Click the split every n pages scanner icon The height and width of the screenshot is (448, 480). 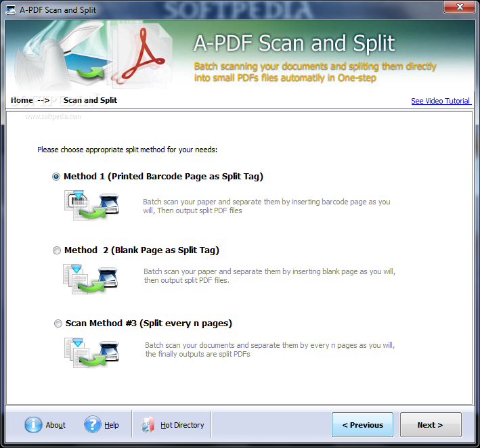91,352
